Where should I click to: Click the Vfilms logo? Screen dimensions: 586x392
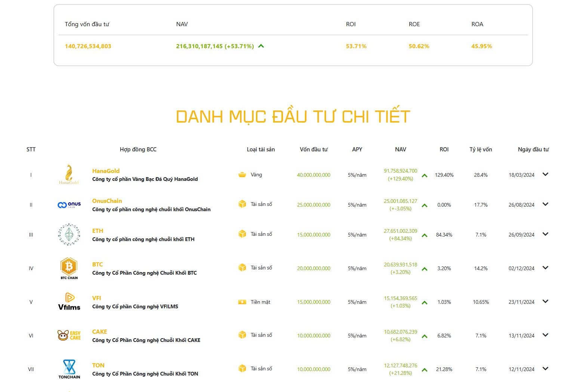pyautogui.click(x=69, y=302)
